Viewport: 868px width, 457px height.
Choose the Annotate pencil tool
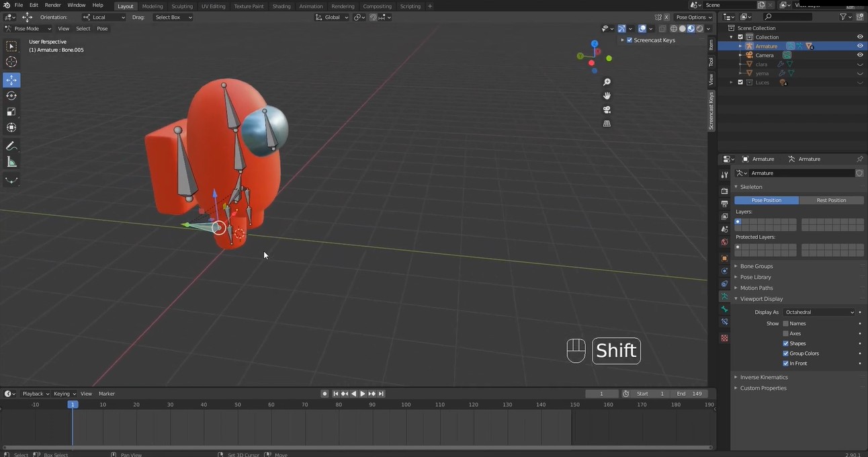(11, 146)
